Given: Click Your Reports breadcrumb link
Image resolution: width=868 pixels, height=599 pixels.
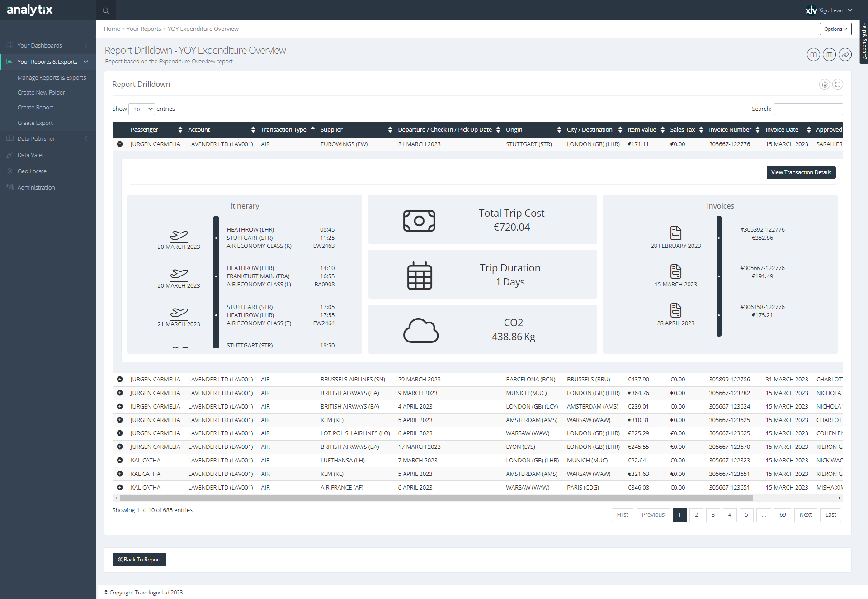Looking at the screenshot, I should coord(144,29).
